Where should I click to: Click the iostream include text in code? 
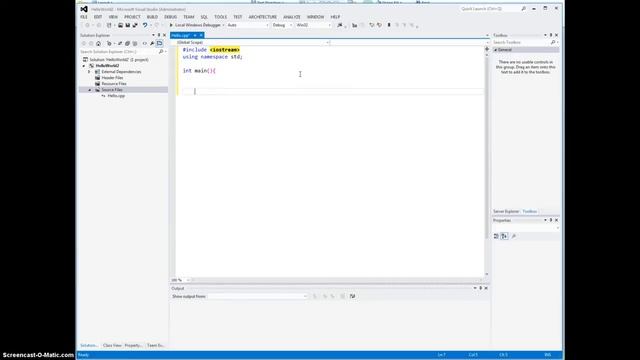tap(224, 50)
